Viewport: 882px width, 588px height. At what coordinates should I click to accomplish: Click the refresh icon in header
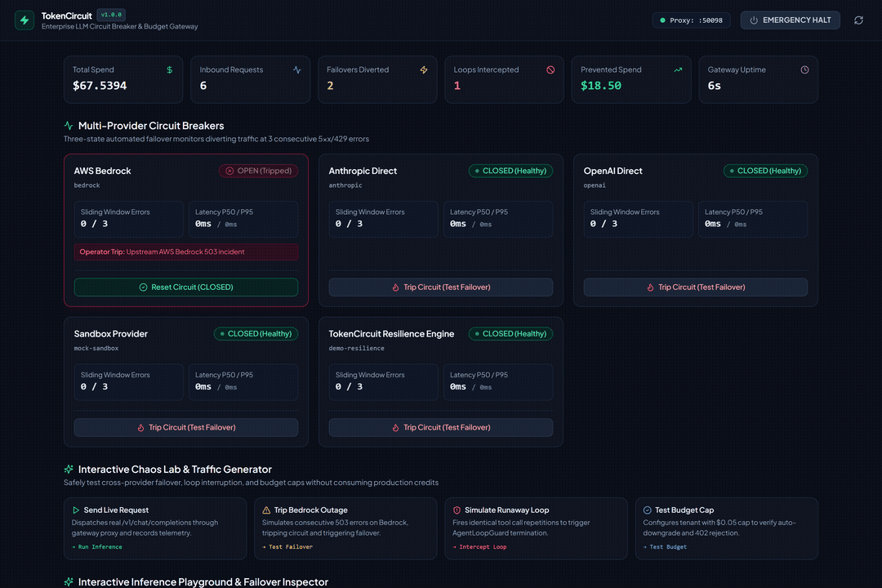[858, 20]
